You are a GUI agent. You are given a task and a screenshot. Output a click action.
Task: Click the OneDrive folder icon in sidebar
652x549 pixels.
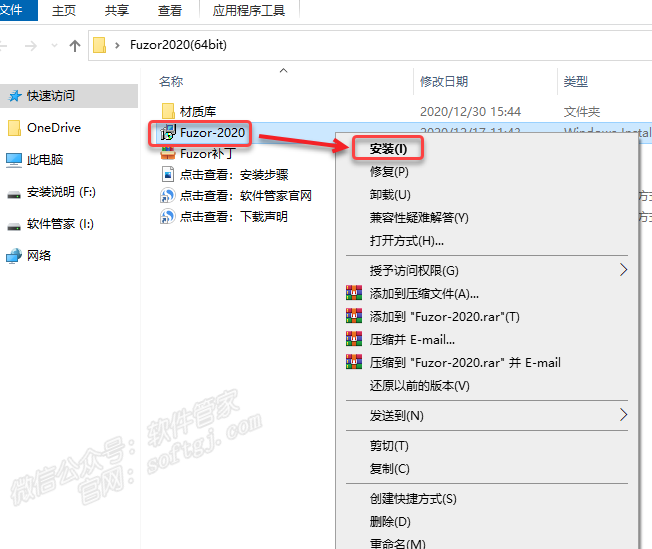click(14, 128)
